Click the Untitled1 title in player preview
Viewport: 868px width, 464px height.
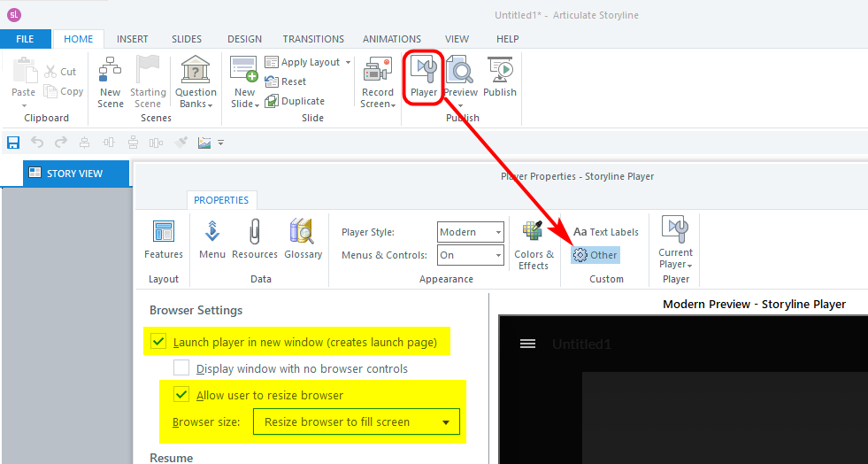tap(581, 344)
